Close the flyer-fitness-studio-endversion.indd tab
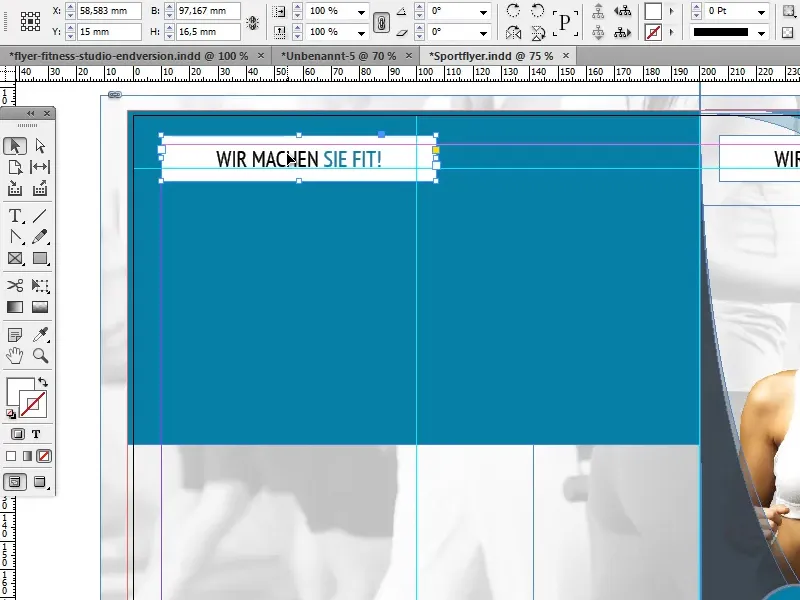Image resolution: width=800 pixels, height=600 pixels. coord(261,56)
